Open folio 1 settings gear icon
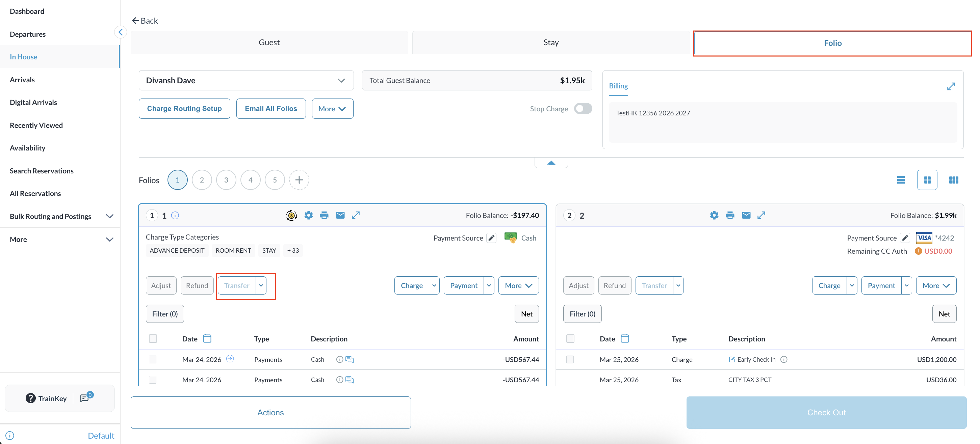 coord(309,216)
